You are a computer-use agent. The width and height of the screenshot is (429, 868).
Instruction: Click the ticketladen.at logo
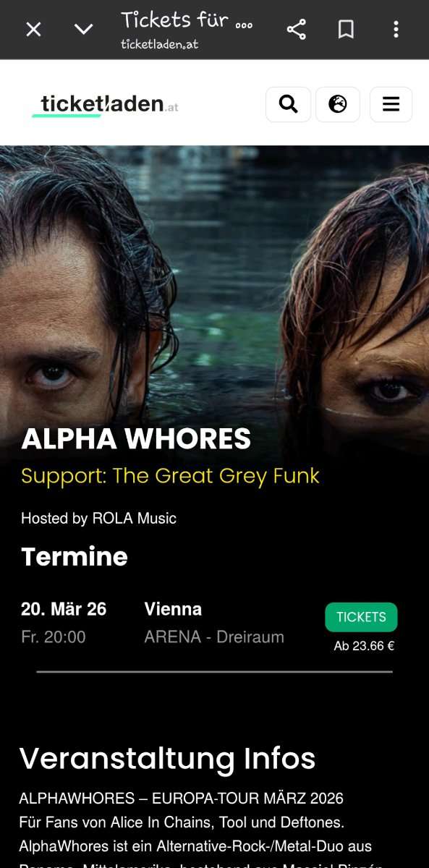pyautogui.click(x=106, y=105)
